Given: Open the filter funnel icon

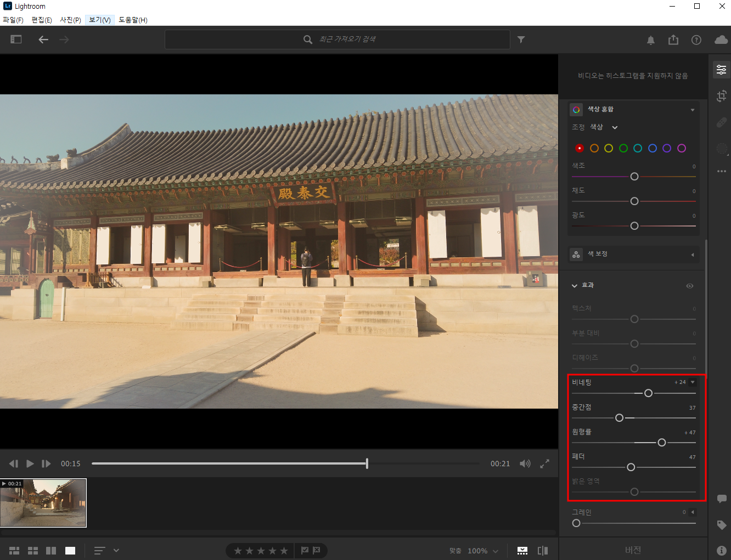Looking at the screenshot, I should (521, 39).
